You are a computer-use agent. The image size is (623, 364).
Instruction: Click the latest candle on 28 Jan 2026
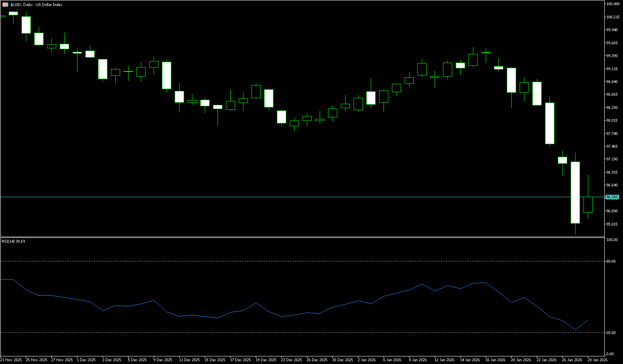click(x=588, y=205)
